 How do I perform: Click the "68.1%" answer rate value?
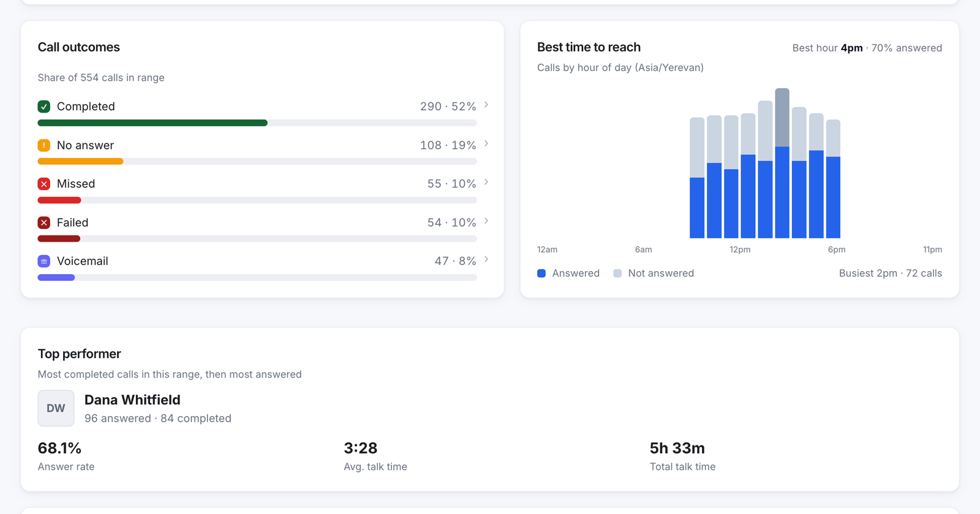click(59, 448)
